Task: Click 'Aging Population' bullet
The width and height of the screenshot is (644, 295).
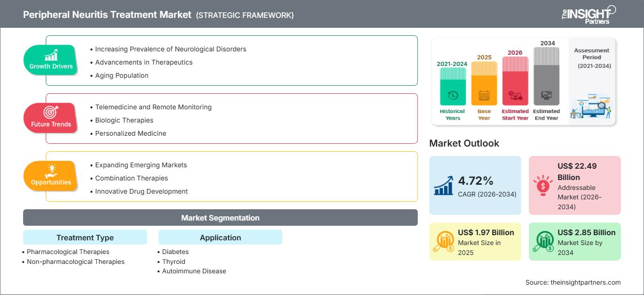Action: [x=122, y=75]
